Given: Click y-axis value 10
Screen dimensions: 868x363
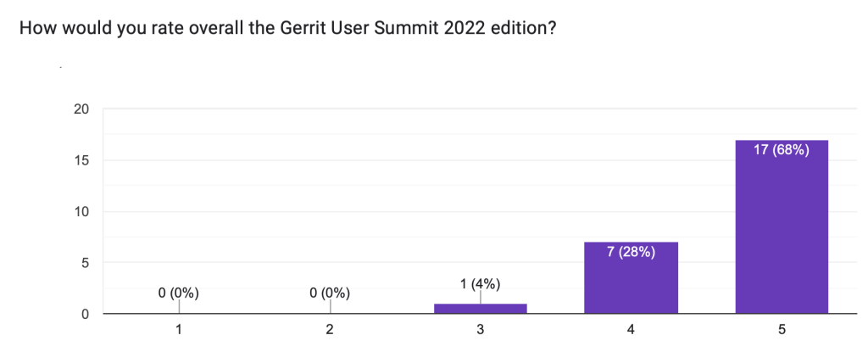Looking at the screenshot, I should pyautogui.click(x=82, y=211).
